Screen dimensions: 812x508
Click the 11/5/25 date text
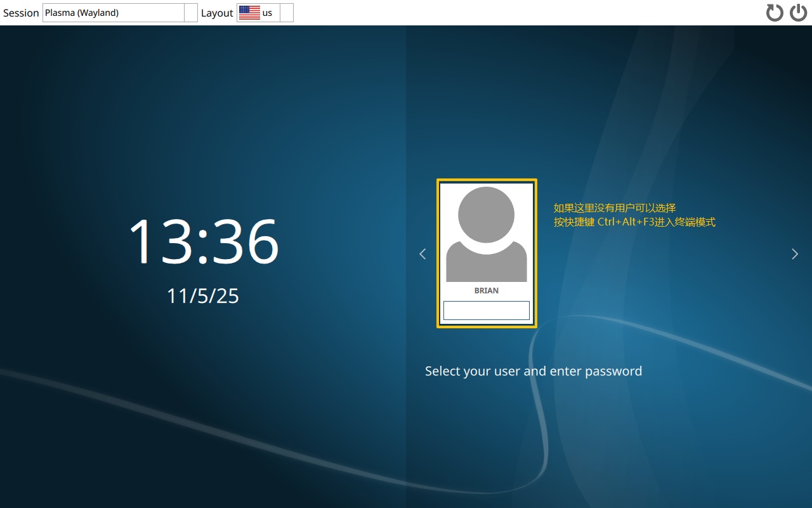pyautogui.click(x=203, y=296)
